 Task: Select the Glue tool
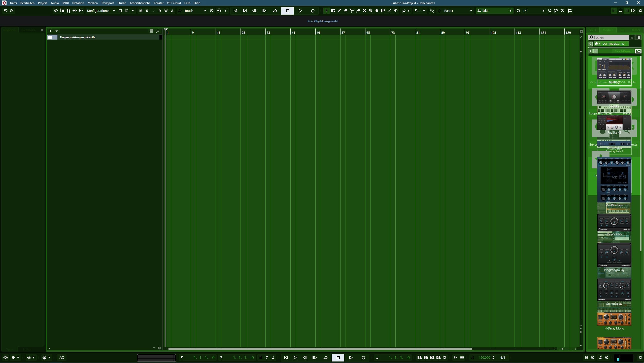pos(358,11)
